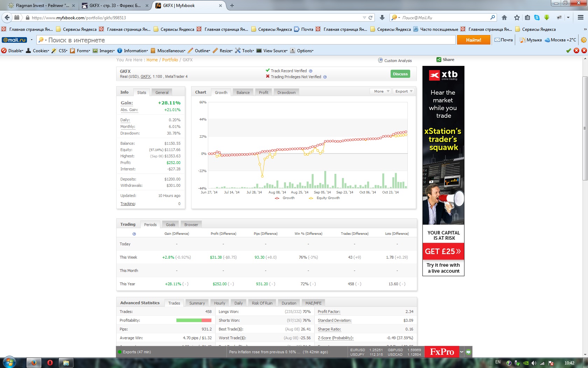The height and width of the screenshot is (368, 588).
Task: Open the Disable menu in developer toolbar
Action: click(x=13, y=51)
